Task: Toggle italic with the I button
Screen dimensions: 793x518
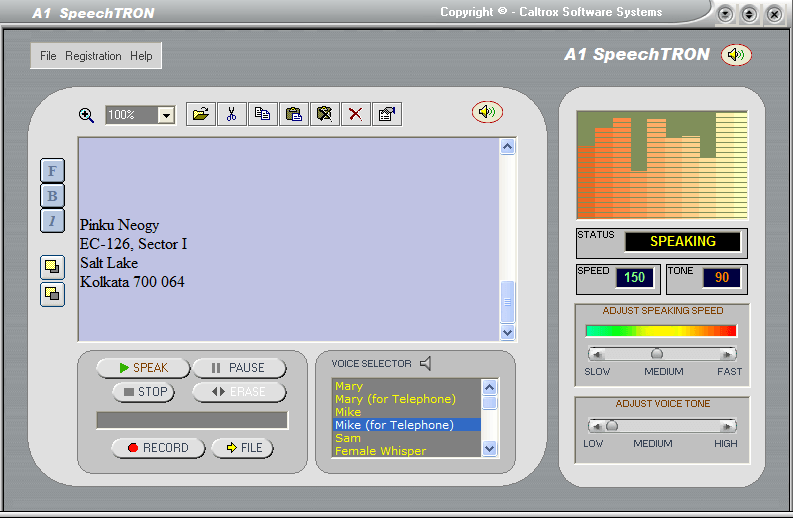Action: point(53,221)
